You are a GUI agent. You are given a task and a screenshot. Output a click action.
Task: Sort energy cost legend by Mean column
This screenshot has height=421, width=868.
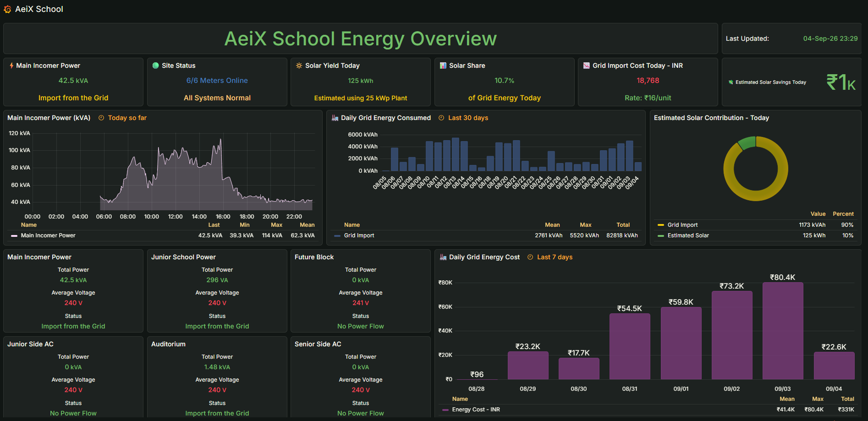[787, 399]
